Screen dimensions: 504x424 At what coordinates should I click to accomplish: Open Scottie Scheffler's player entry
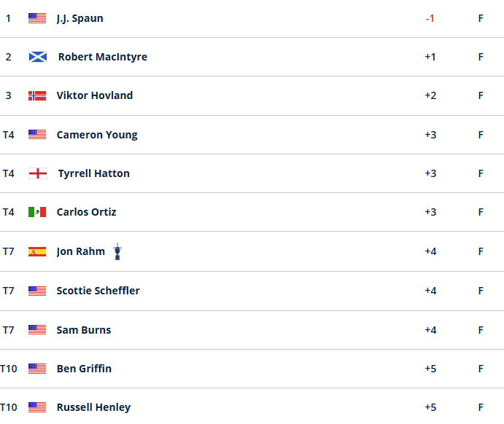click(98, 291)
